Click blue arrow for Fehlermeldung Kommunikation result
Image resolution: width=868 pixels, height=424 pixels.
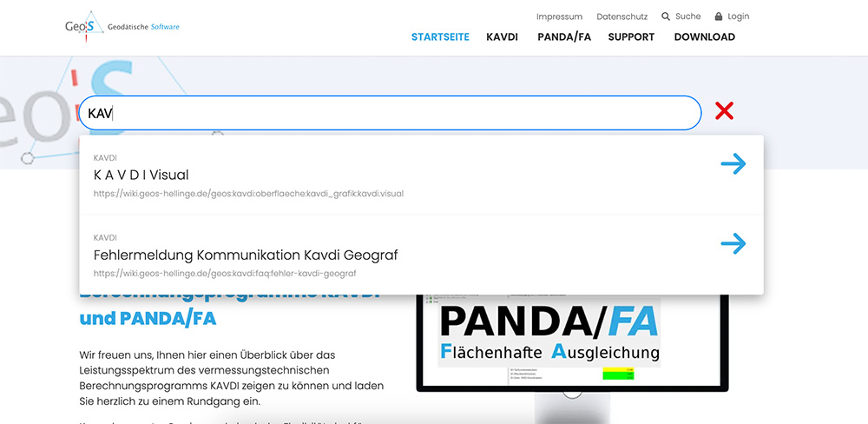tap(733, 244)
